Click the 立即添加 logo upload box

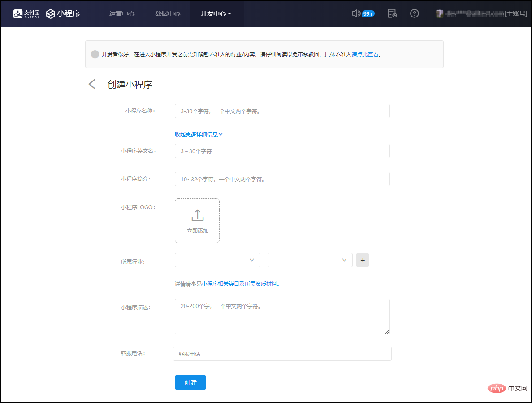(x=197, y=221)
